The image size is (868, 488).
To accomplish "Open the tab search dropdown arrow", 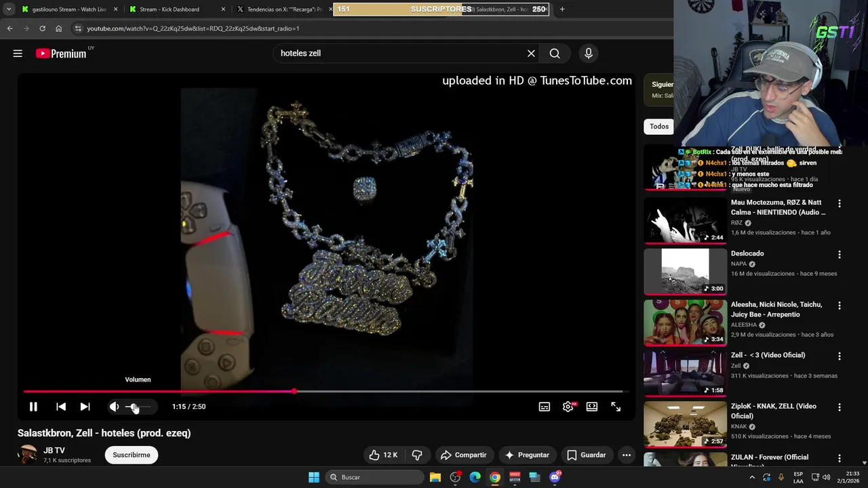I will (9, 9).
